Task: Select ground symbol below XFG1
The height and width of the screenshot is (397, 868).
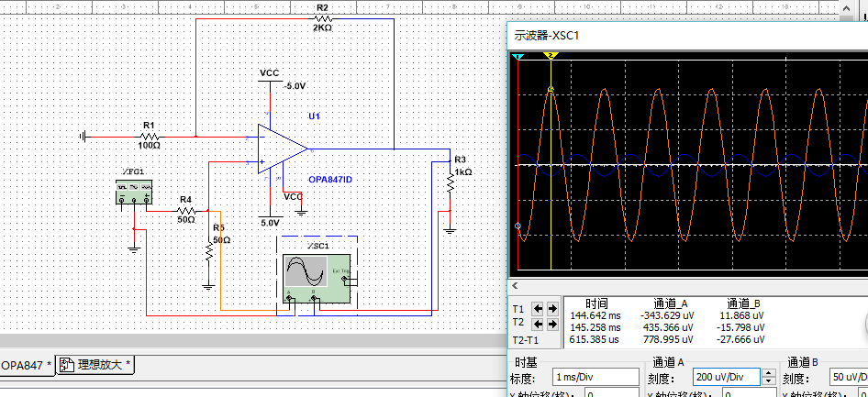Action: coord(133,248)
